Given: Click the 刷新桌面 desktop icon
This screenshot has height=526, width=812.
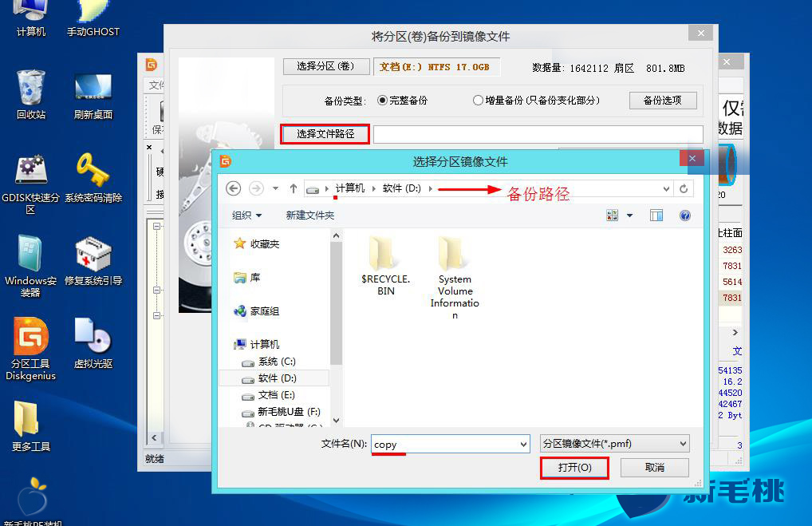Looking at the screenshot, I should coord(93,97).
